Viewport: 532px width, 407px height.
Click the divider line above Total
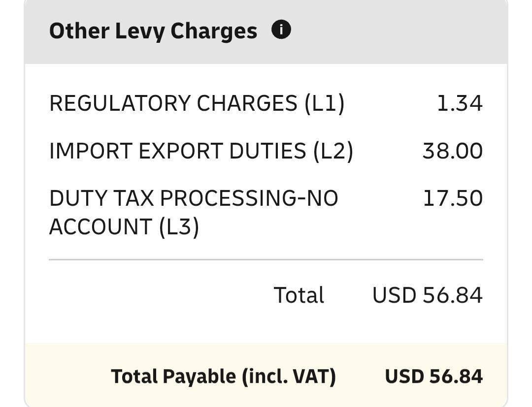click(266, 259)
